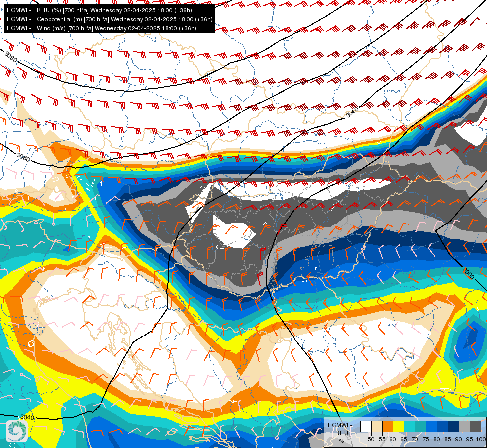487x448 pixels.
Task: Pick the yellow 60-65% legend swatch
Action: point(399,426)
